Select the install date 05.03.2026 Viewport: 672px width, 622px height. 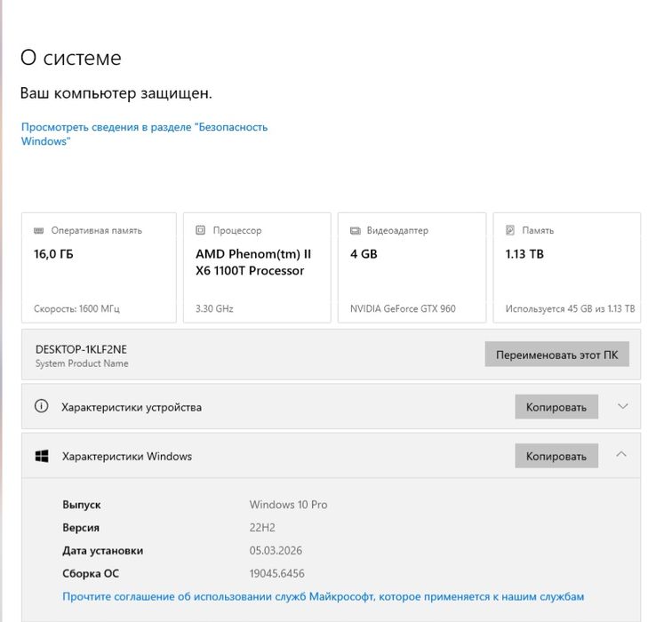276,550
